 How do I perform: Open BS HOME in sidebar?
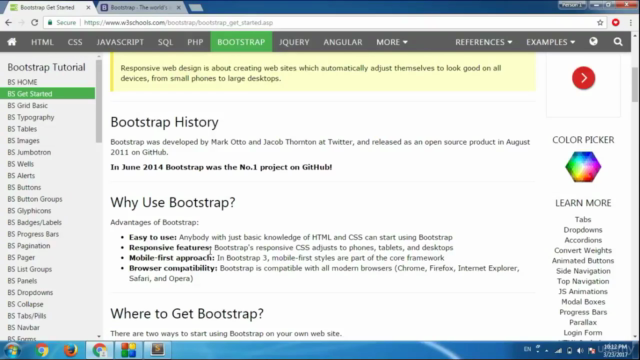(22, 82)
